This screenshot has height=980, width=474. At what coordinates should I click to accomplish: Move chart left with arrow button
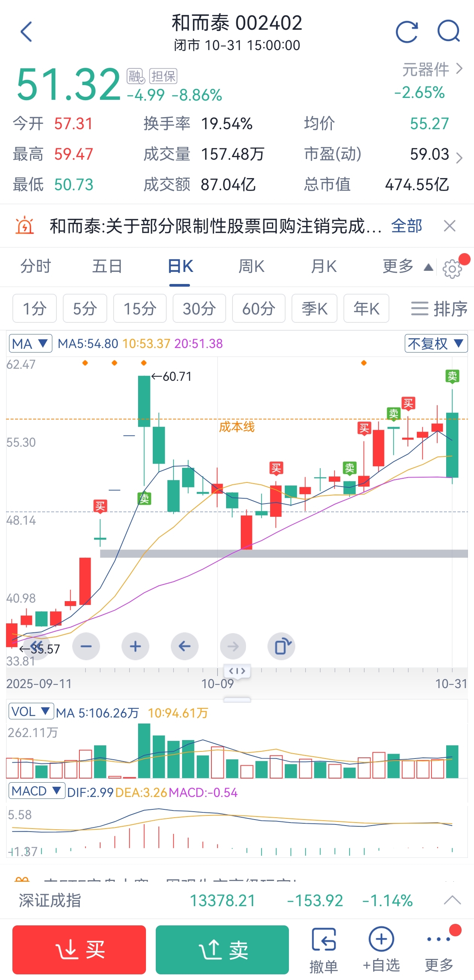(x=184, y=646)
